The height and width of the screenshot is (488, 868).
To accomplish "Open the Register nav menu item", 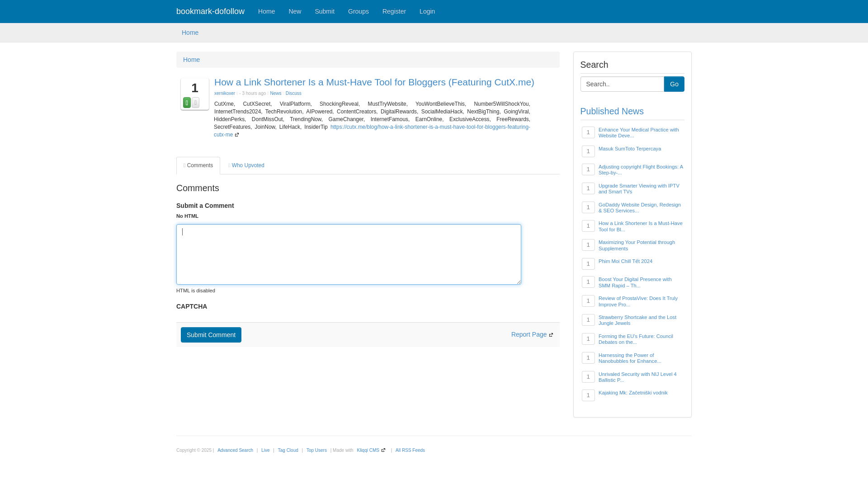I will pos(394,11).
